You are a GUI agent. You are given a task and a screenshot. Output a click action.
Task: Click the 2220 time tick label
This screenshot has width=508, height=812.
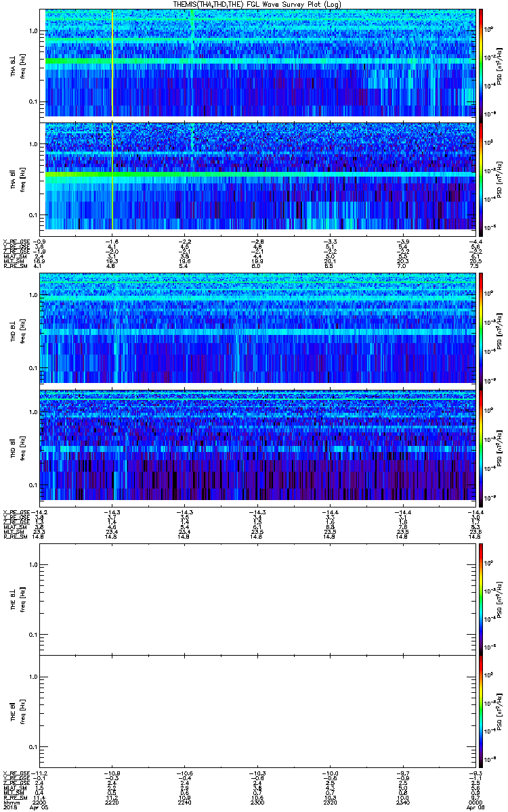point(112,803)
